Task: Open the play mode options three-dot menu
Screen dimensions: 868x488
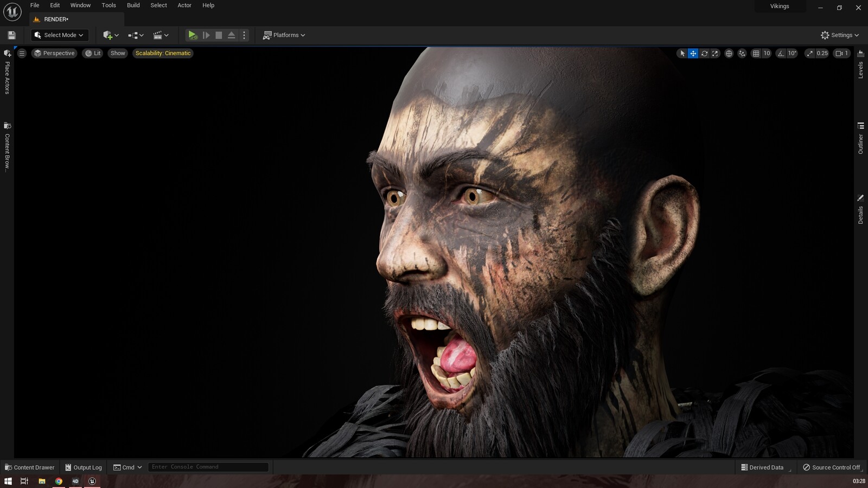Action: (x=244, y=35)
